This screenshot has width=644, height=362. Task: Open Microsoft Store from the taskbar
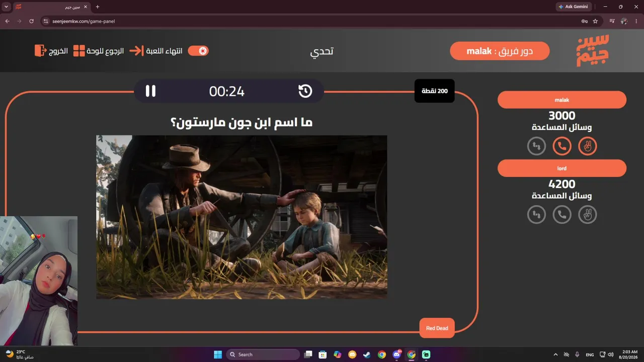(x=323, y=354)
